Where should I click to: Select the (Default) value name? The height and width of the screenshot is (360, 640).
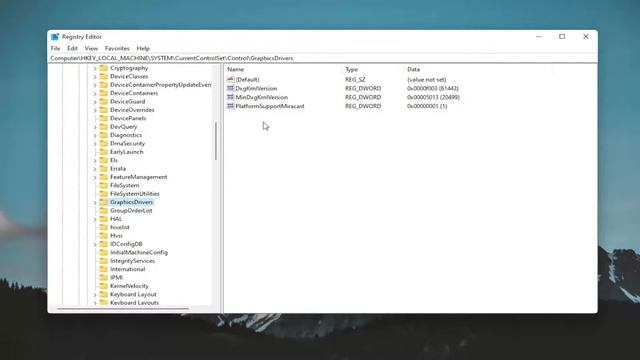coord(247,79)
